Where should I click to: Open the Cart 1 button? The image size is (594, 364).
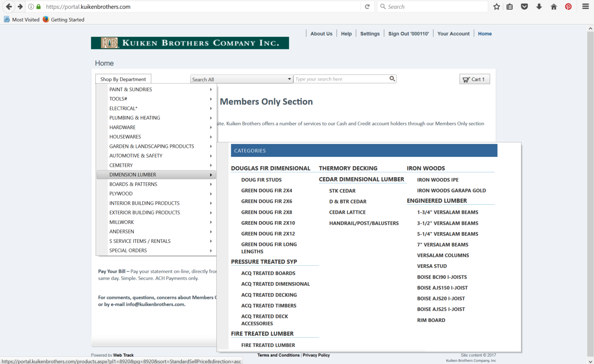tap(474, 79)
